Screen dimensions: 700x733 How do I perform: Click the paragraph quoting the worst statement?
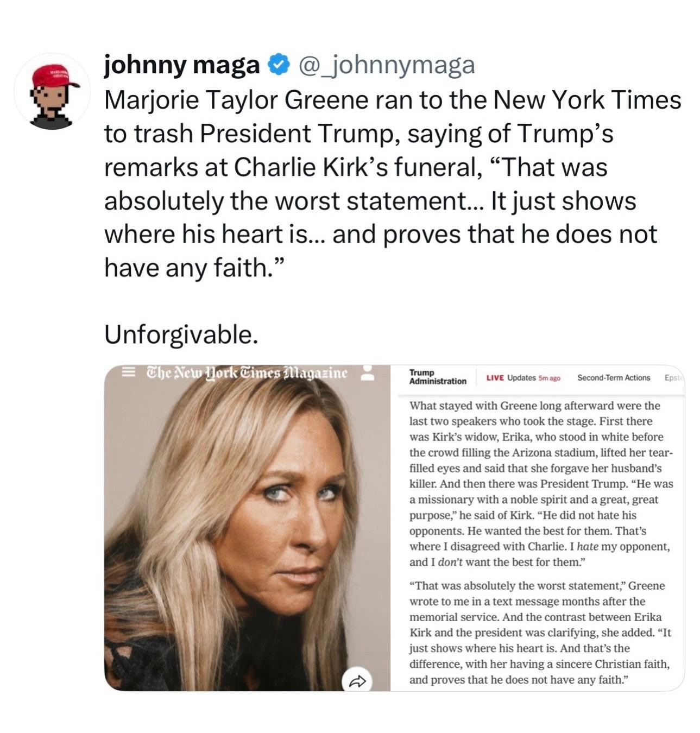[540, 633]
